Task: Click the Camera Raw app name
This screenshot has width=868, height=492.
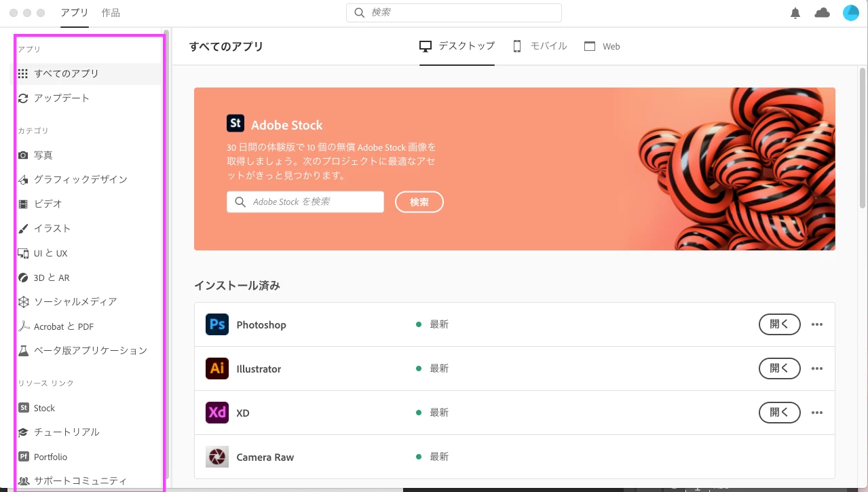Action: coord(265,457)
